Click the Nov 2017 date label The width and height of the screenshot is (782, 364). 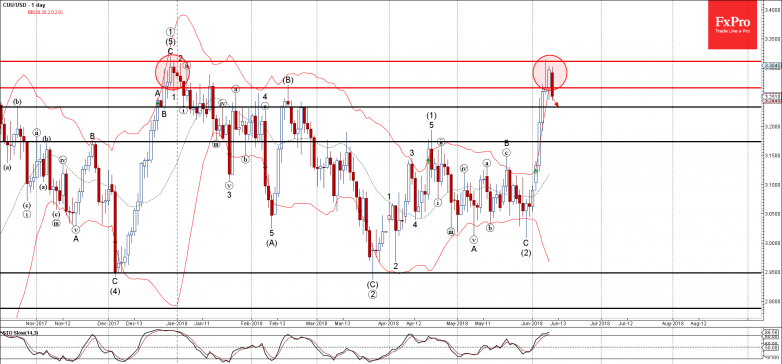tap(36, 323)
